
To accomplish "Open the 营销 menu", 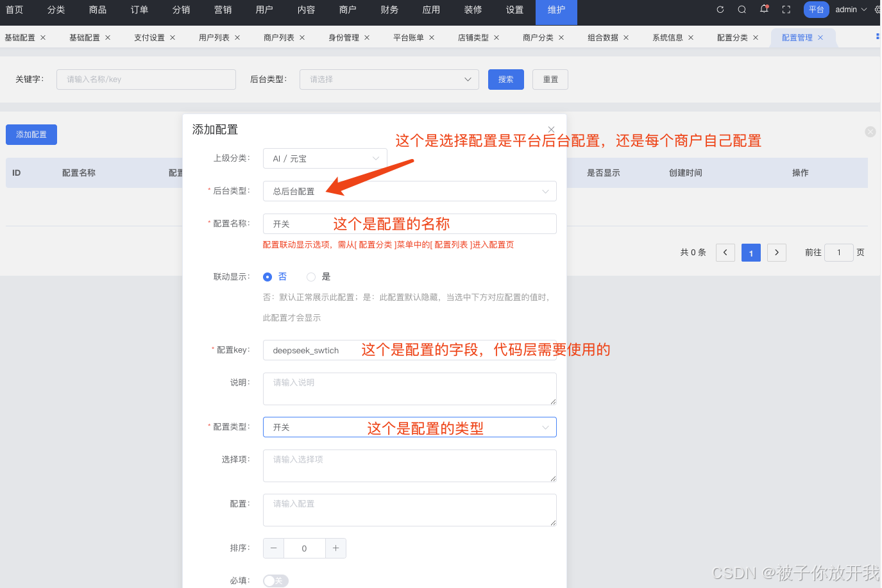I will [x=223, y=10].
